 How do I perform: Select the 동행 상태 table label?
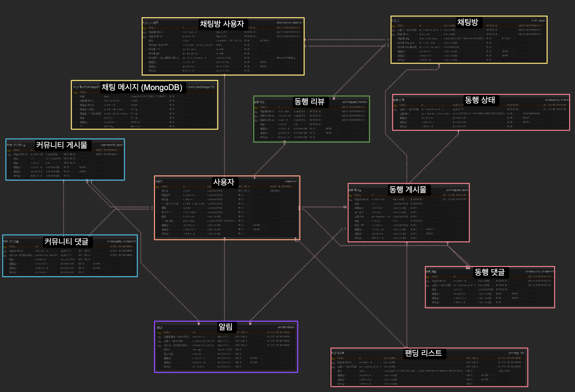pos(480,100)
